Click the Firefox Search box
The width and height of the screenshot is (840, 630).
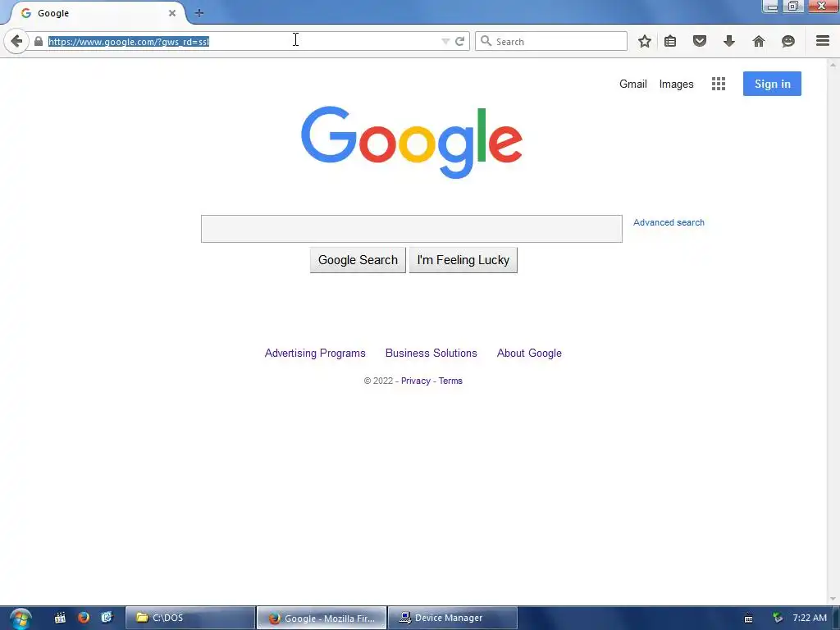point(550,41)
